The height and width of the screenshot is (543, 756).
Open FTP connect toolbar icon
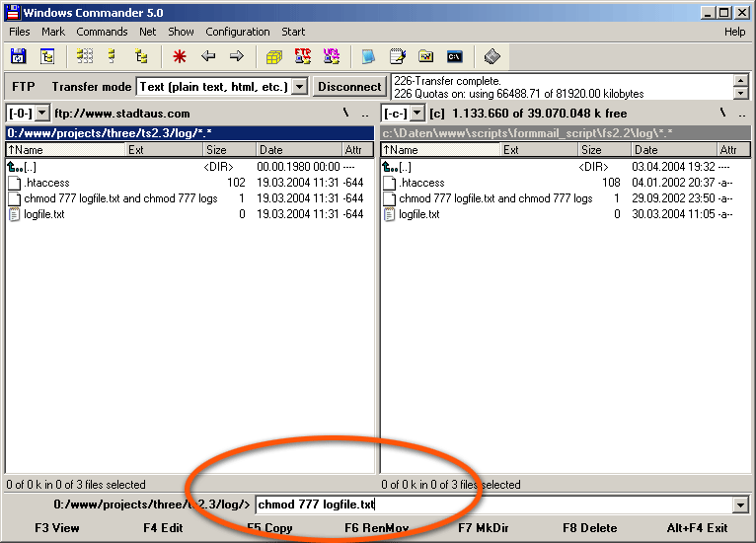tap(303, 56)
